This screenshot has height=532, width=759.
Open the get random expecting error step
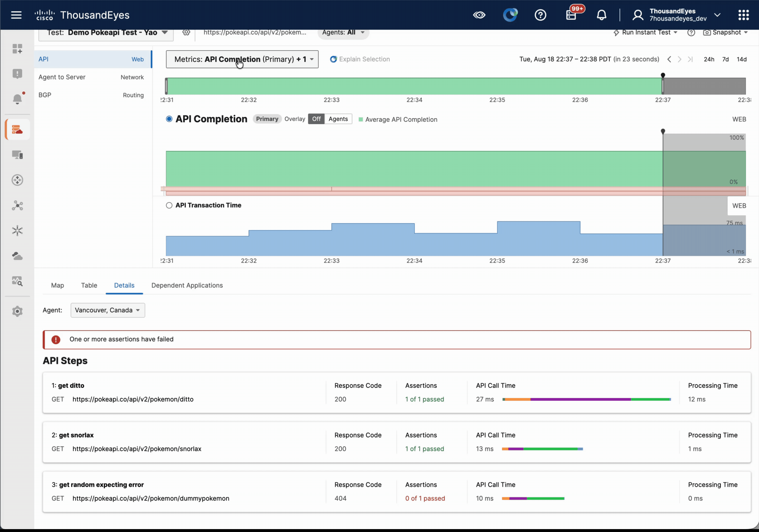click(396, 492)
